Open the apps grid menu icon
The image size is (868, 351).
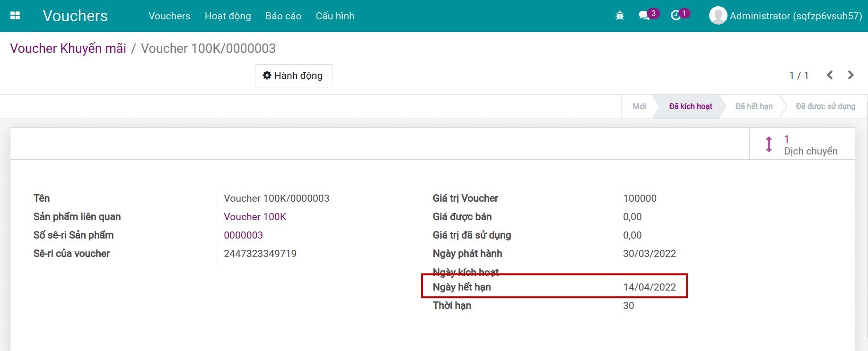click(15, 16)
